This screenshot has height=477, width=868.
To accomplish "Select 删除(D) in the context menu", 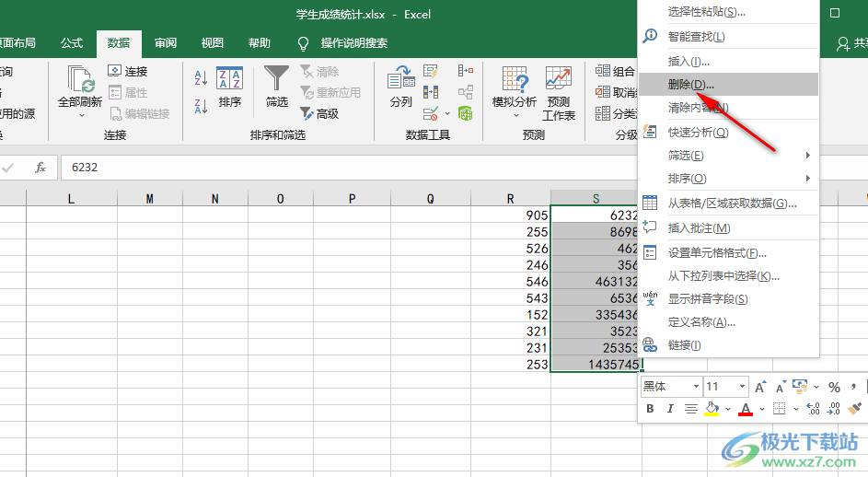I will [728, 84].
